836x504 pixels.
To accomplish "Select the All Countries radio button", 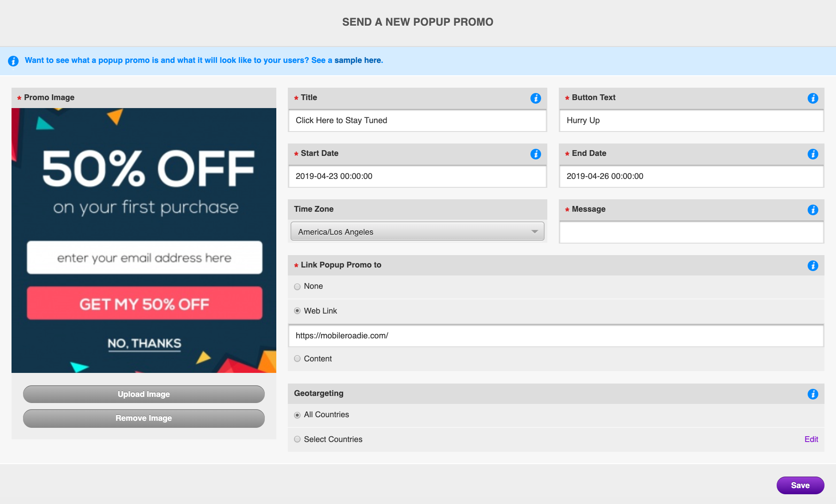I will click(x=297, y=415).
